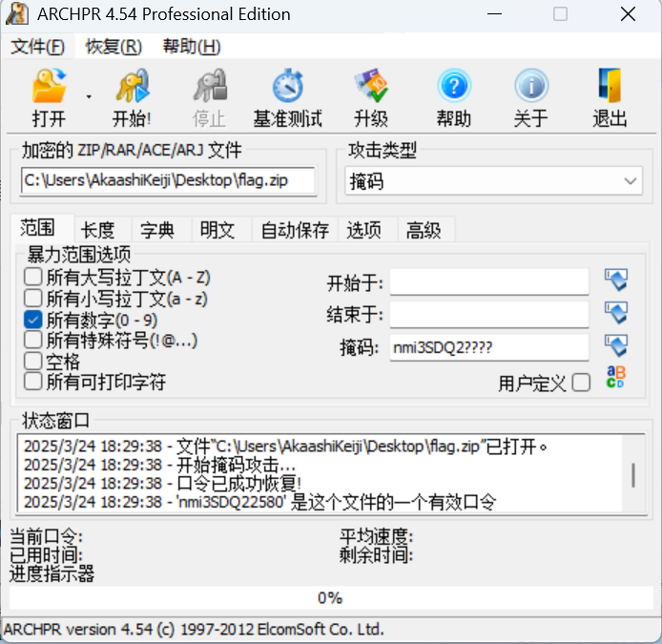Click the ARCHPR app icon in title bar
662x644 pixels.
tap(17, 14)
